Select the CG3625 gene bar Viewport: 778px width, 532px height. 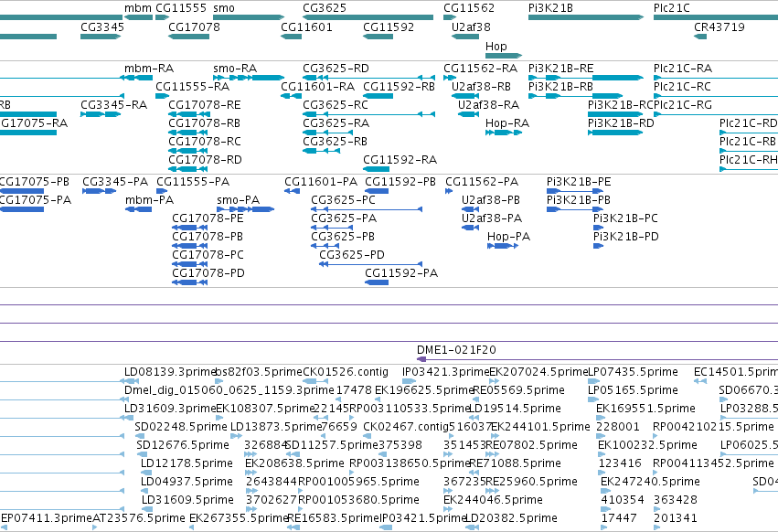(x=368, y=18)
